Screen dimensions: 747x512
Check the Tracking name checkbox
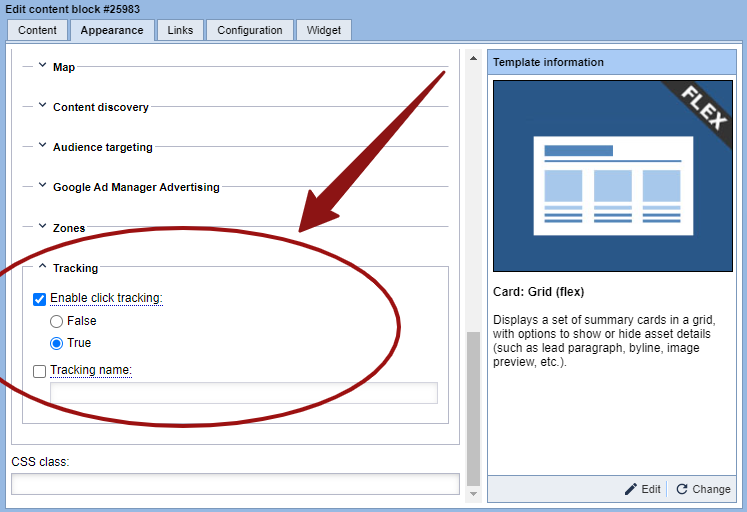(x=40, y=371)
